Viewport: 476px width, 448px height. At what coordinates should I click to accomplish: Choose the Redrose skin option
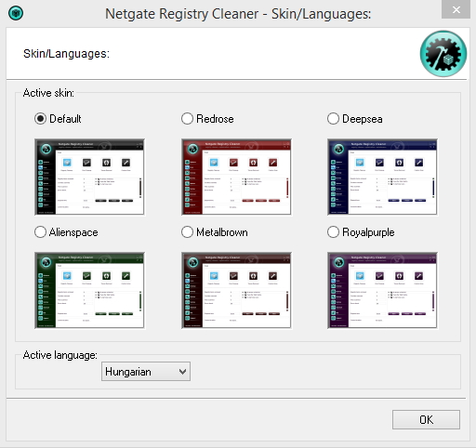click(x=187, y=119)
